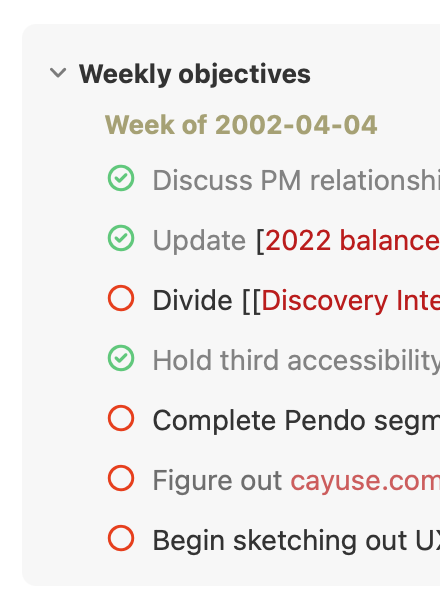Open the 2022 balance link
The height and width of the screenshot is (608, 440).
coord(352,240)
